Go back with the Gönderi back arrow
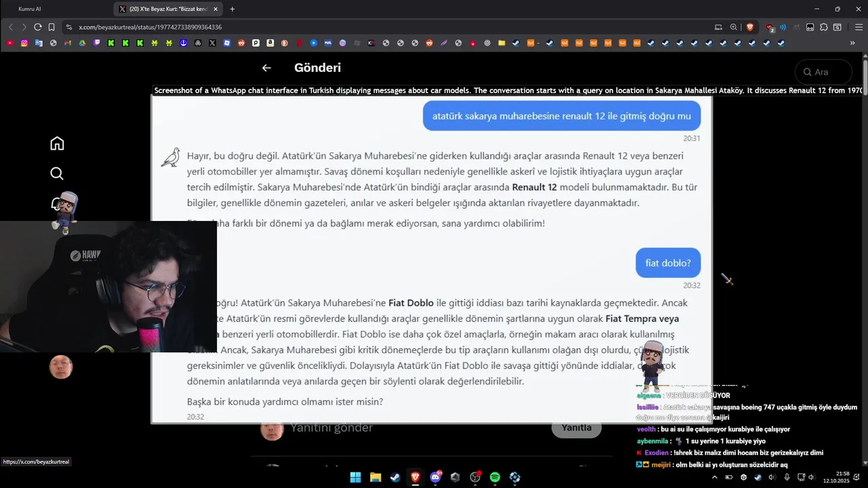 (x=267, y=68)
